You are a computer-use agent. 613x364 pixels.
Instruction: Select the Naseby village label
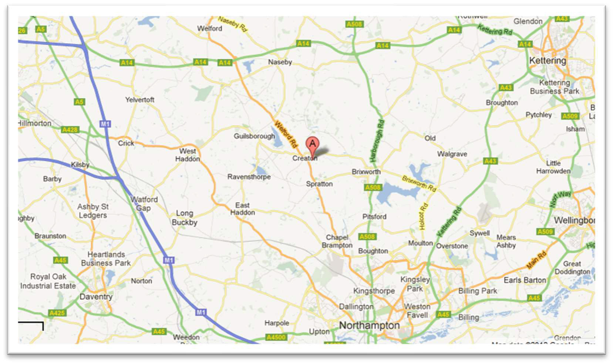(280, 62)
